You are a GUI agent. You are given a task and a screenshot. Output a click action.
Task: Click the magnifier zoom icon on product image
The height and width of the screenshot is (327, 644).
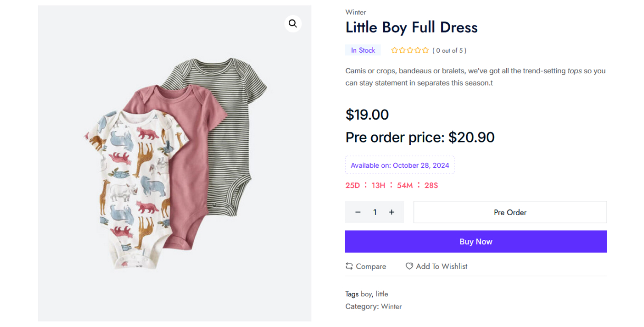pyautogui.click(x=292, y=24)
